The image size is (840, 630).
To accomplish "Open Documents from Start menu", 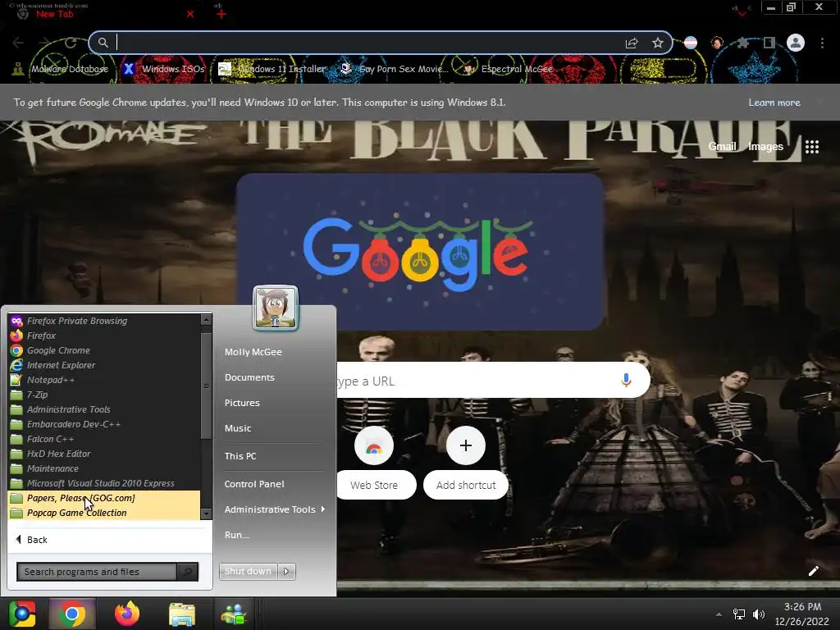I will (249, 377).
